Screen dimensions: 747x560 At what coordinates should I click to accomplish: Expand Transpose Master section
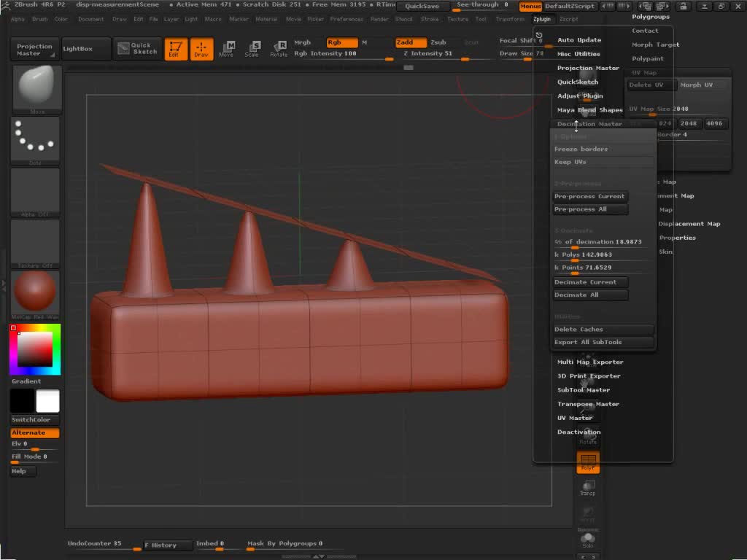coord(589,404)
